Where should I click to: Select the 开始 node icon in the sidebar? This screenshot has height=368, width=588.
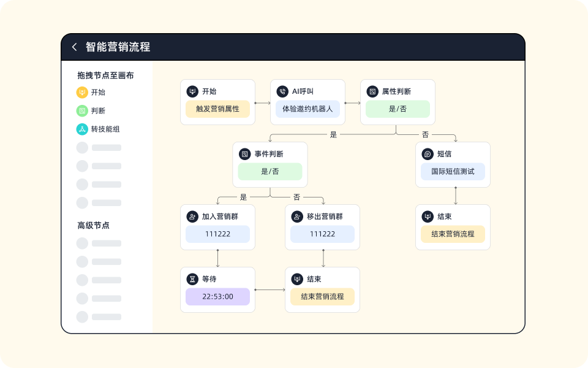[81, 93]
